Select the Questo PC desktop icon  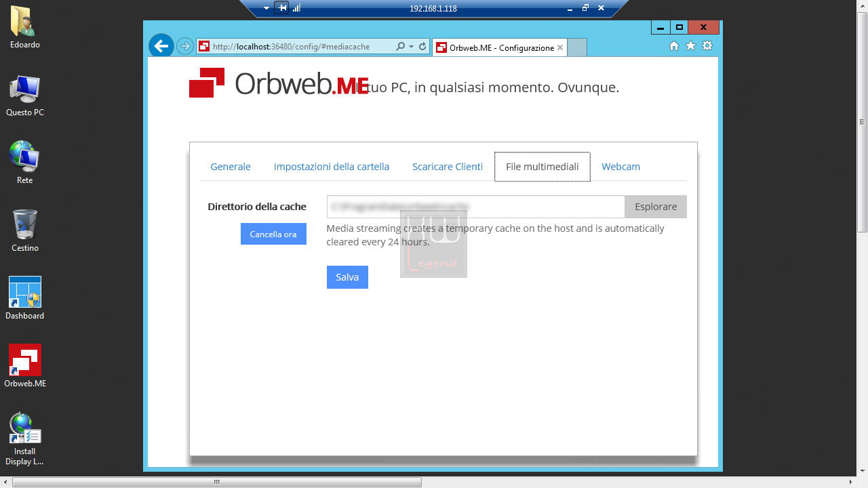[24, 96]
